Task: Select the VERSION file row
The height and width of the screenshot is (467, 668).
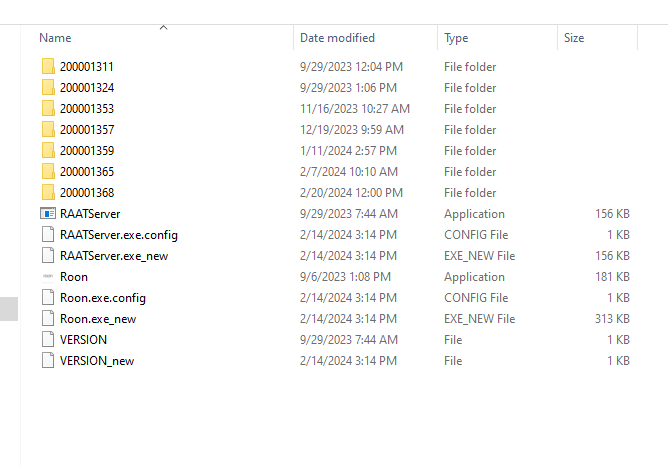Action: click(x=336, y=340)
